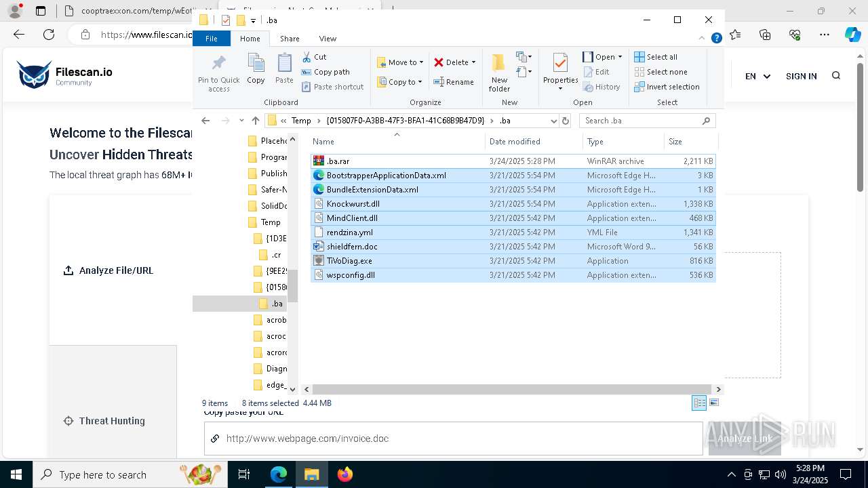Screen dimensions: 868x488
Task: Switch to Large icons view layout
Action: tap(713, 403)
